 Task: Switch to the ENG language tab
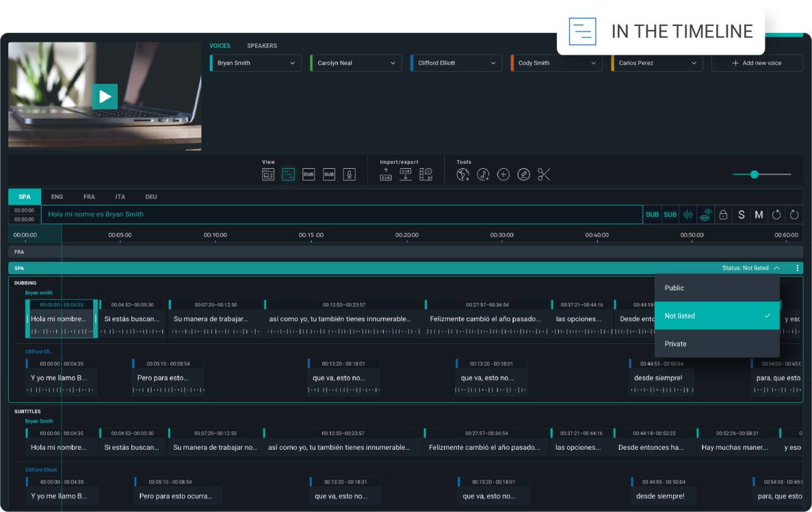pos(57,197)
